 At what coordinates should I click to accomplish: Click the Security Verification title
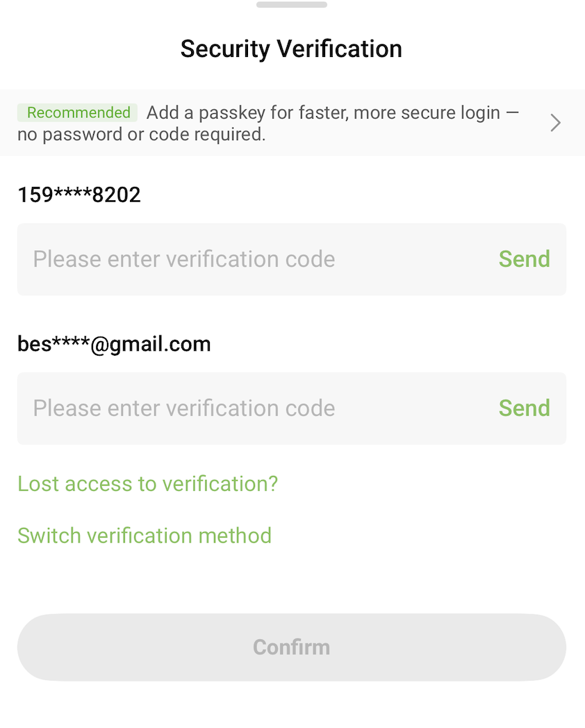[291, 49]
